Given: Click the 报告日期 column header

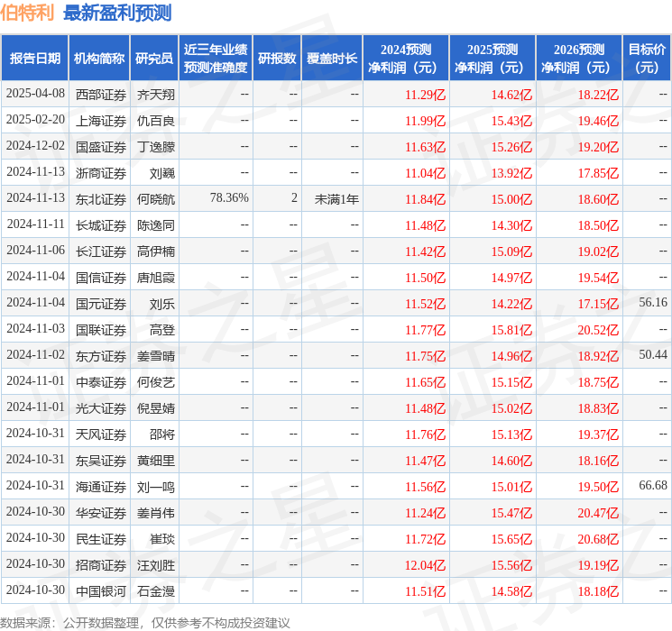Looking at the screenshot, I should click(34, 59).
